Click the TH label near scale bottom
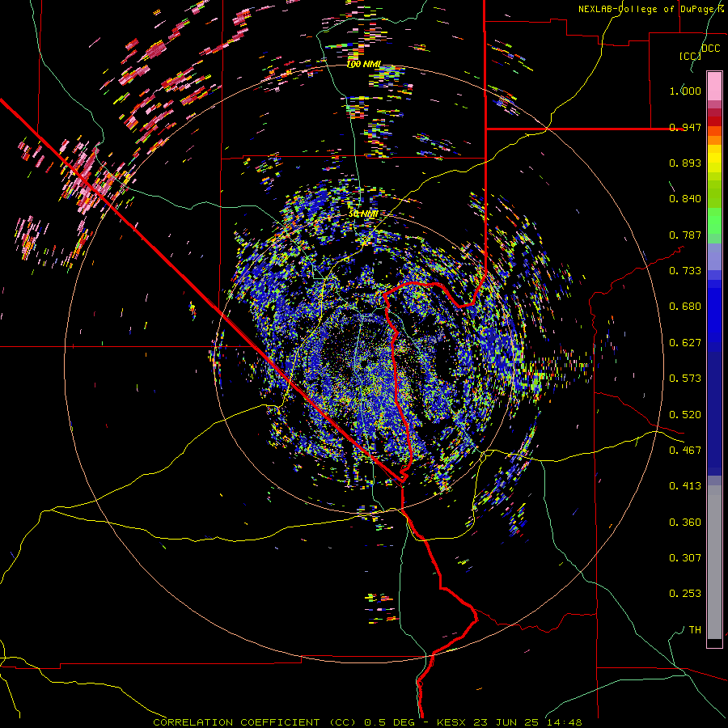 [695, 630]
